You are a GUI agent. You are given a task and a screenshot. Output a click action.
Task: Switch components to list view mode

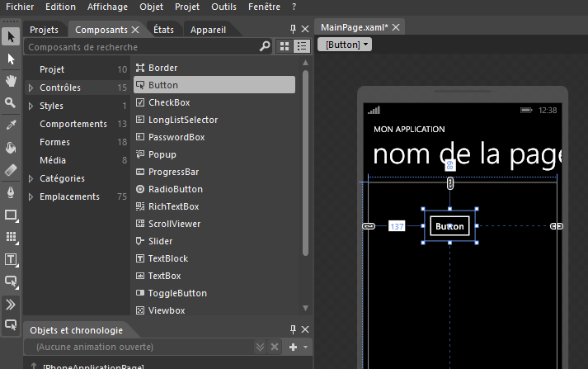pos(302,46)
